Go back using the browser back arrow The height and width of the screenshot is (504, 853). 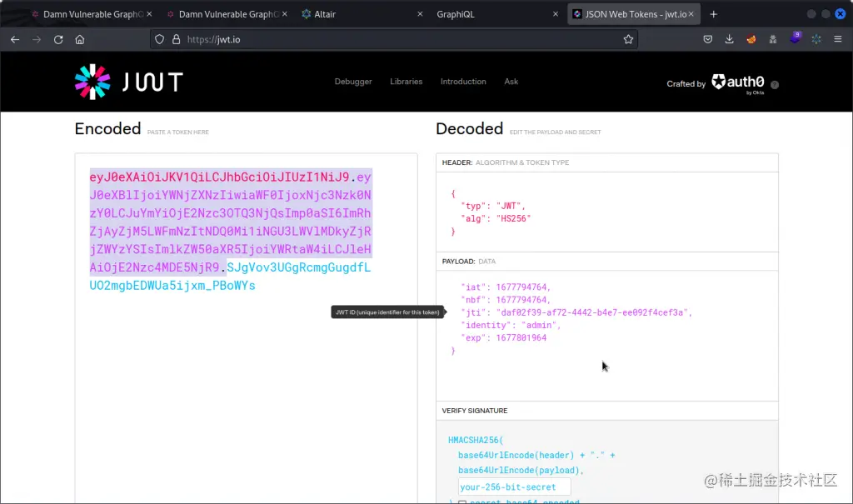[x=15, y=39]
